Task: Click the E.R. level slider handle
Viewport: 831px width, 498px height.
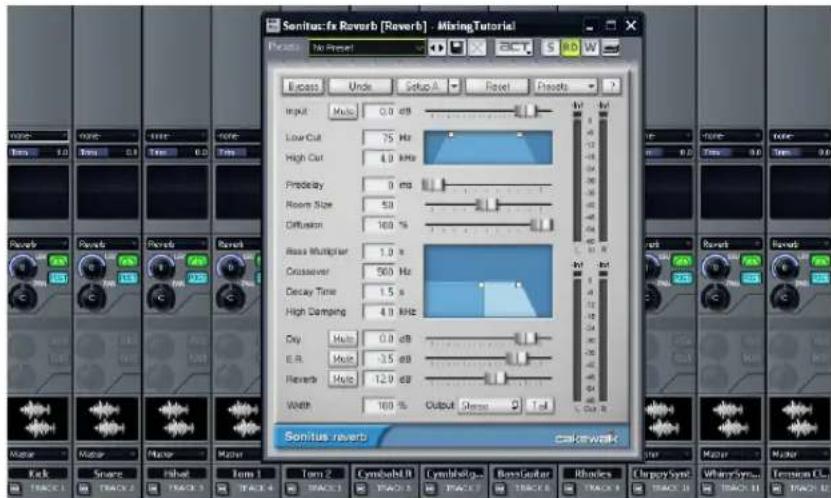Action: point(517,358)
